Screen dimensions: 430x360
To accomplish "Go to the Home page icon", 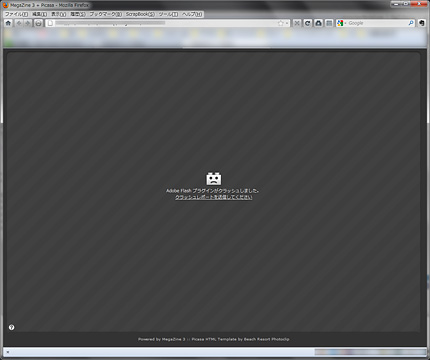I will [x=8, y=23].
